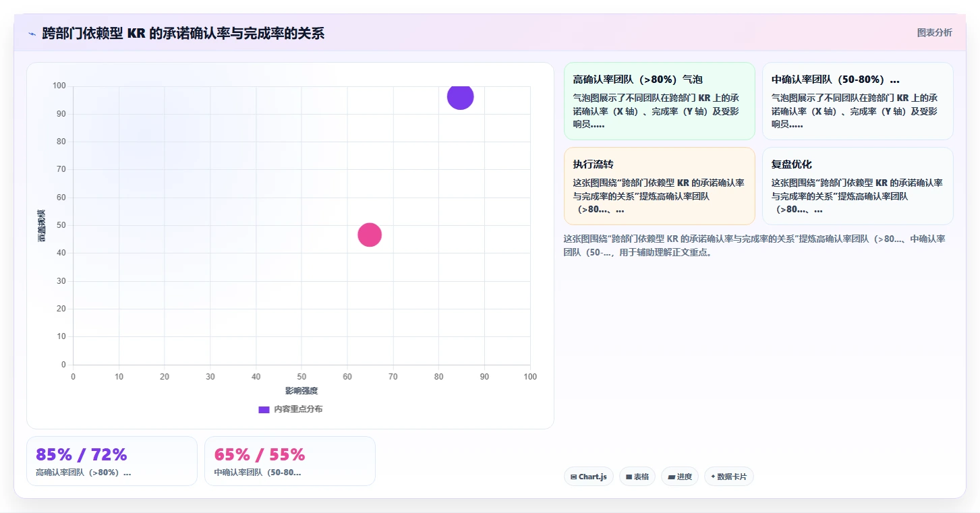The width and height of the screenshot is (980, 513).
Task: Click the 进度 tag icon
Action: (x=671, y=477)
